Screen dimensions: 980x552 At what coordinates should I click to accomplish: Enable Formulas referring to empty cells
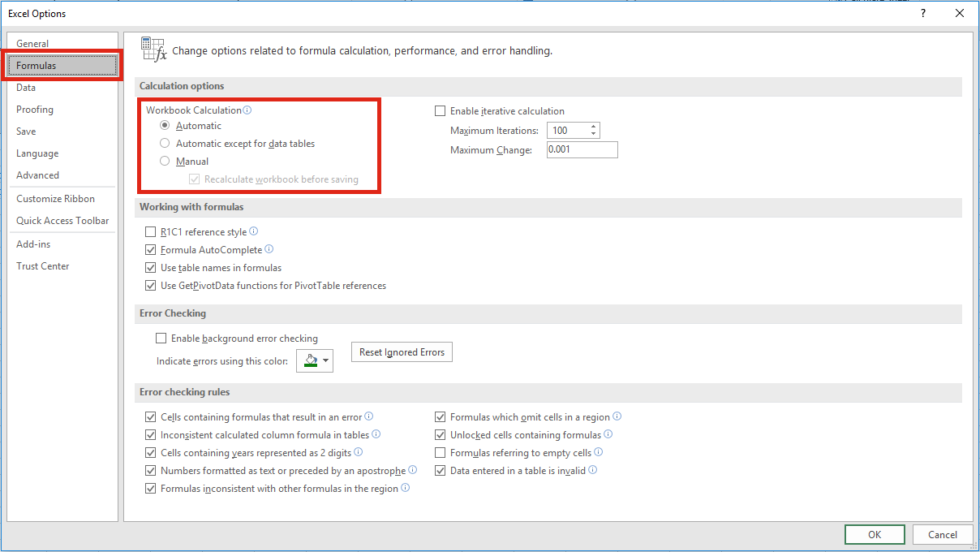[x=441, y=453]
